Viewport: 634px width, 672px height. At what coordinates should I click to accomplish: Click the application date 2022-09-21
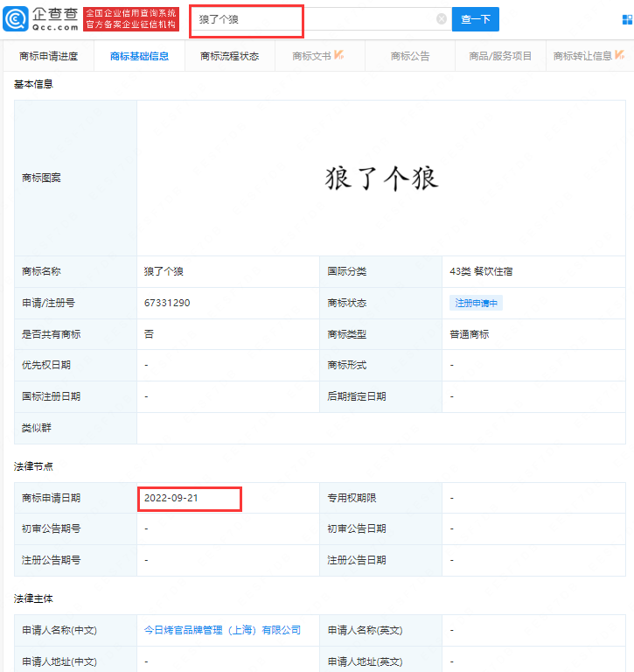(171, 498)
